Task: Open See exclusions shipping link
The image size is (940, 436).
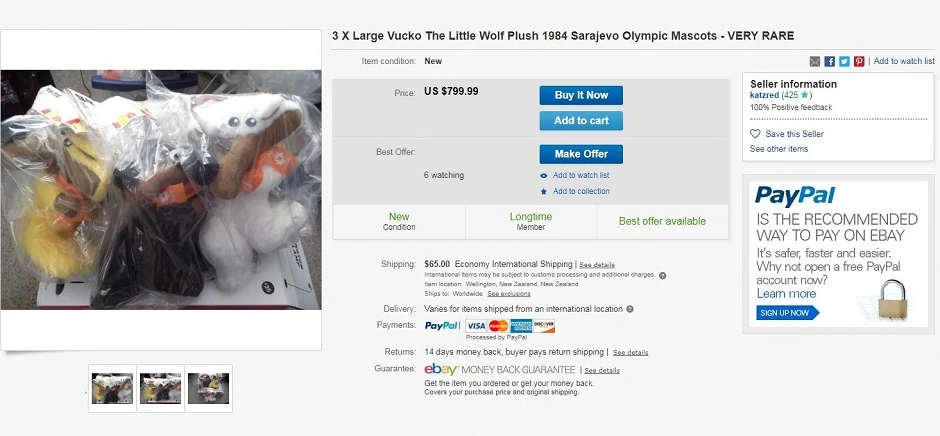Action: click(509, 293)
